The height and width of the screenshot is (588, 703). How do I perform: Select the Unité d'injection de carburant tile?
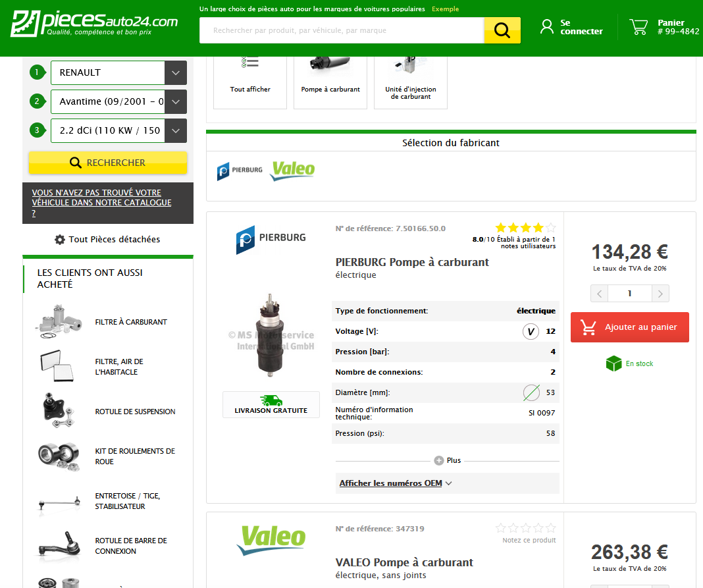(x=411, y=79)
